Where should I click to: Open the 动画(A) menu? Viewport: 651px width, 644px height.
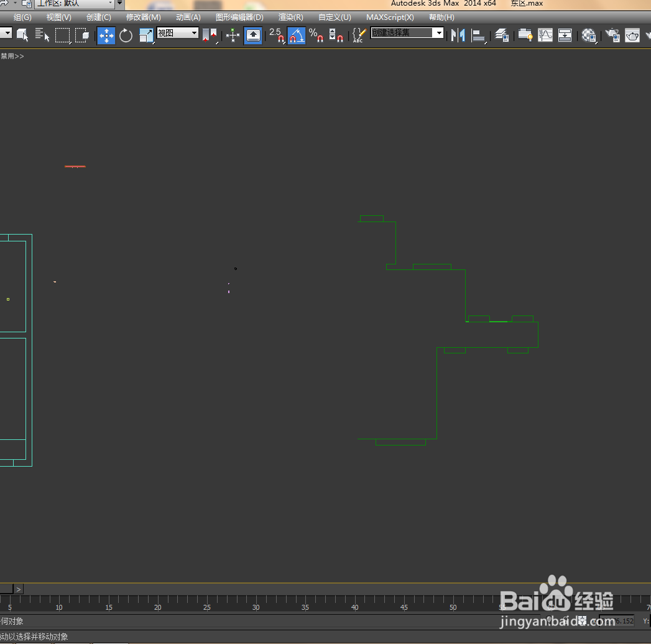pos(188,17)
